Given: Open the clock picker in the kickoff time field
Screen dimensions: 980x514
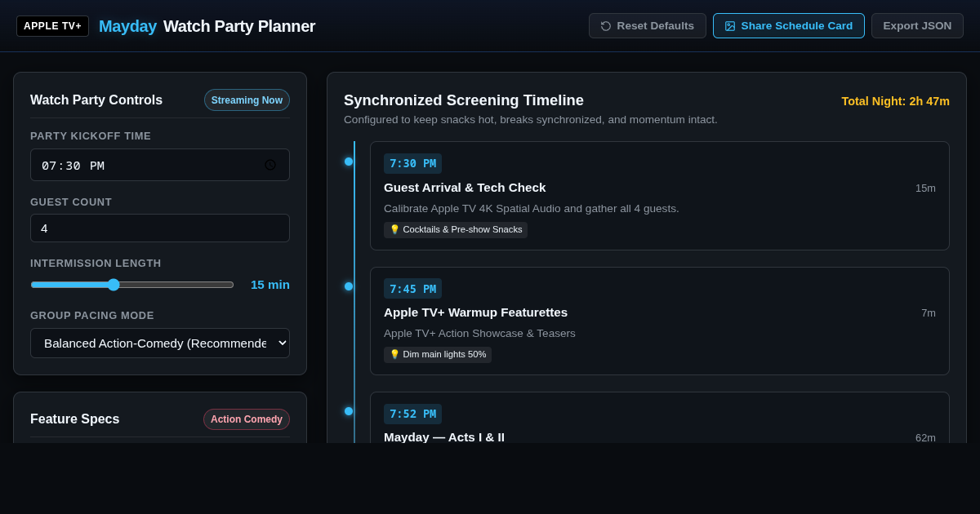Looking at the screenshot, I should click(x=270, y=165).
